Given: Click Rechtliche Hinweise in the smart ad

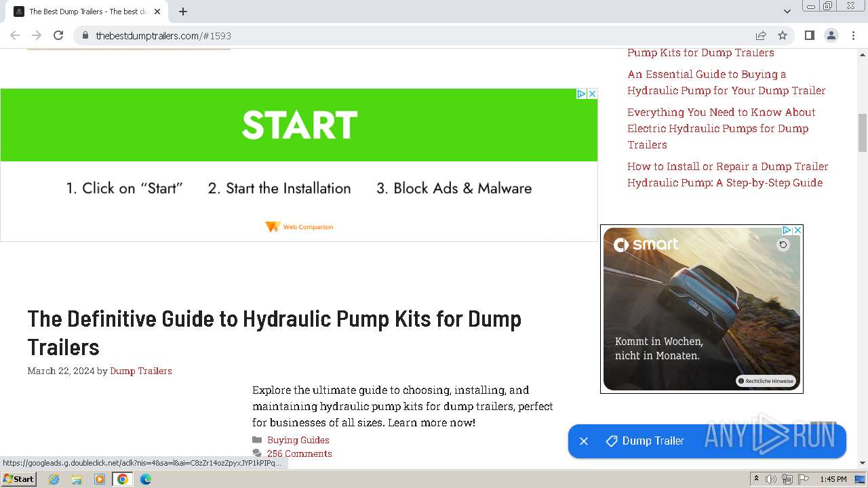Looking at the screenshot, I should pos(766,381).
